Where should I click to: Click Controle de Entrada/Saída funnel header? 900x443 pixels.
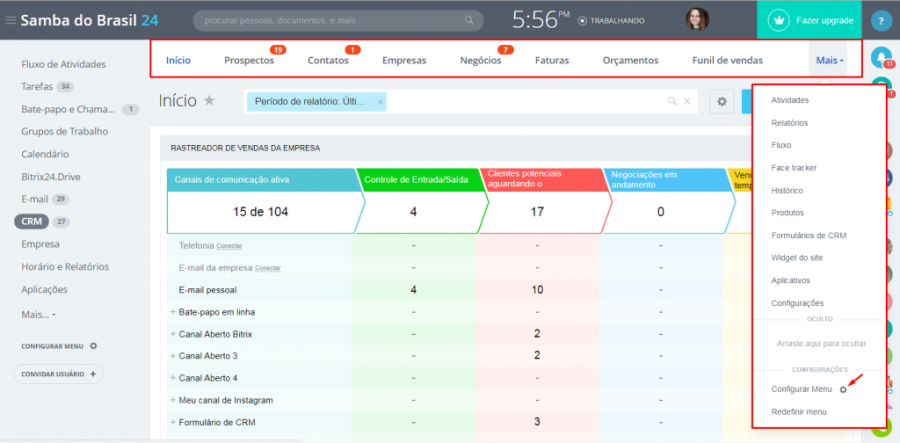(420, 180)
